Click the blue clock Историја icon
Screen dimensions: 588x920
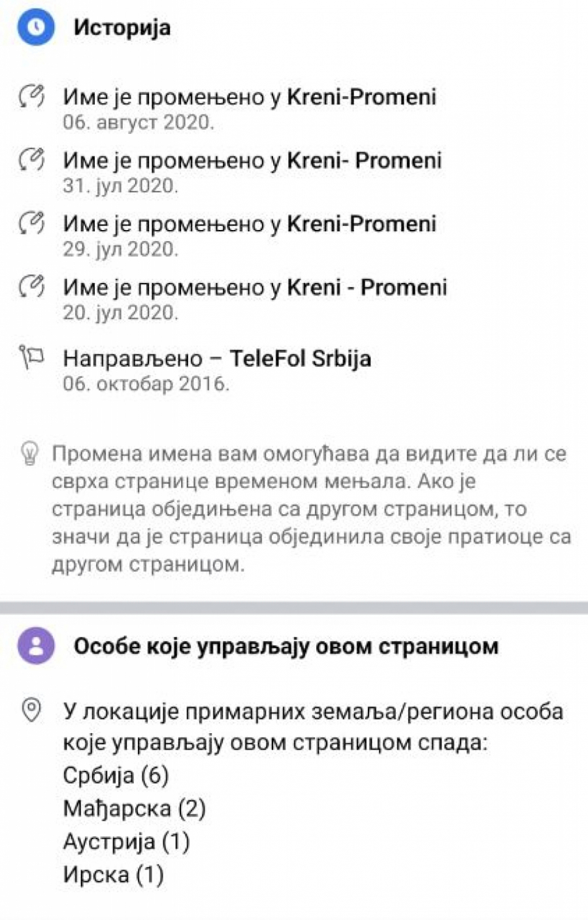point(35,27)
